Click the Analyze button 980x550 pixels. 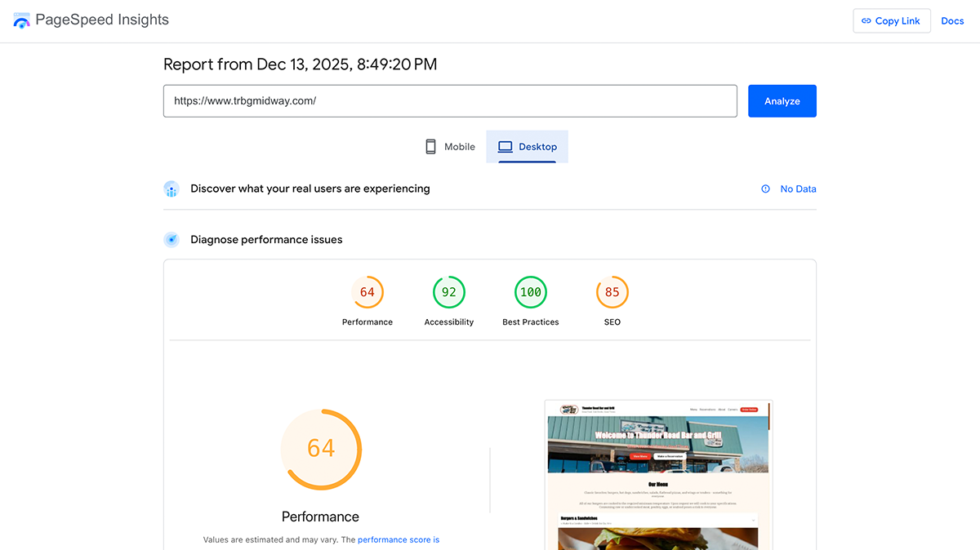(782, 100)
